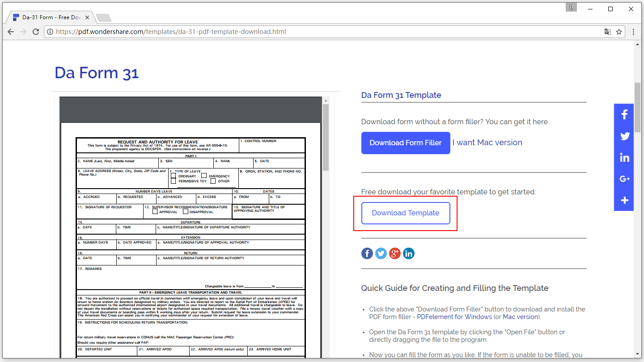Click round Twitter icon below Download Template
The image size is (644, 362).
tap(381, 253)
